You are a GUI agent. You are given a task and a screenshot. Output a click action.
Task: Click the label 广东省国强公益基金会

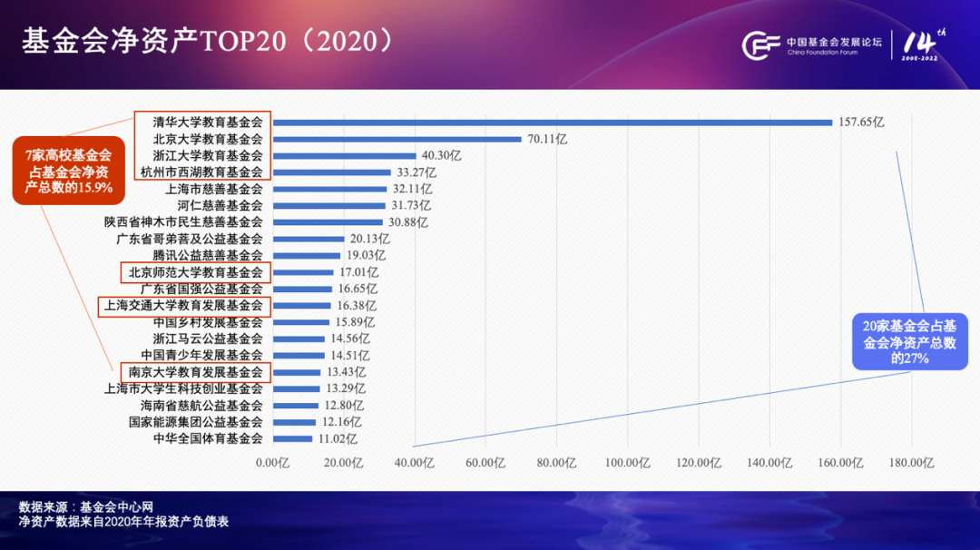201,289
